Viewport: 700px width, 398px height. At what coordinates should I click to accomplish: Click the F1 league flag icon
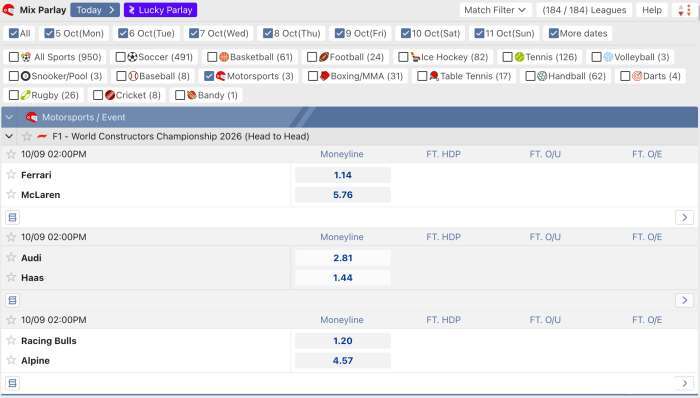pos(42,136)
